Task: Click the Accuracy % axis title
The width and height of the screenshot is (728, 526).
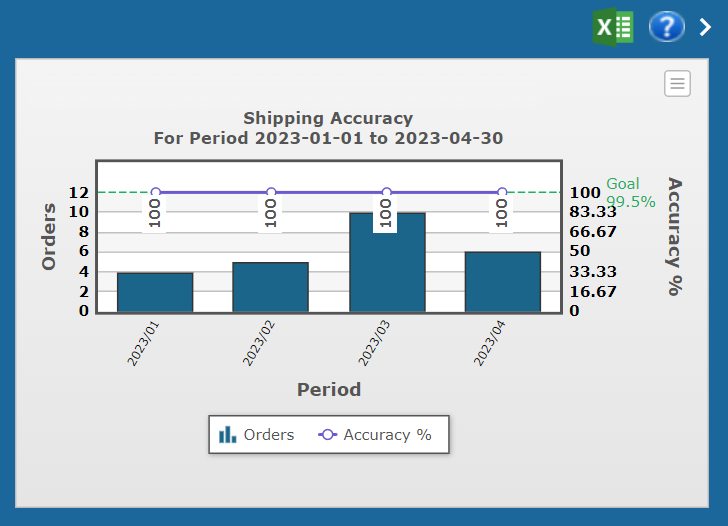Action: coord(674,236)
